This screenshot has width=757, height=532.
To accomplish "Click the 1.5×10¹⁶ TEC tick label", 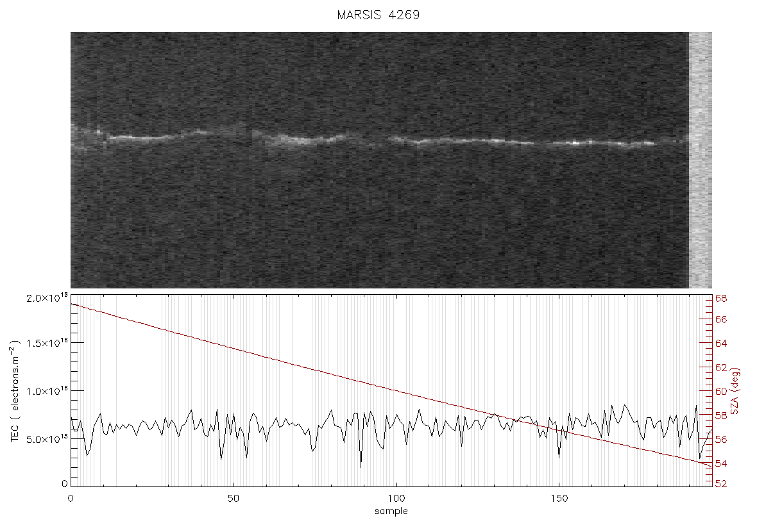I will click(x=47, y=344).
